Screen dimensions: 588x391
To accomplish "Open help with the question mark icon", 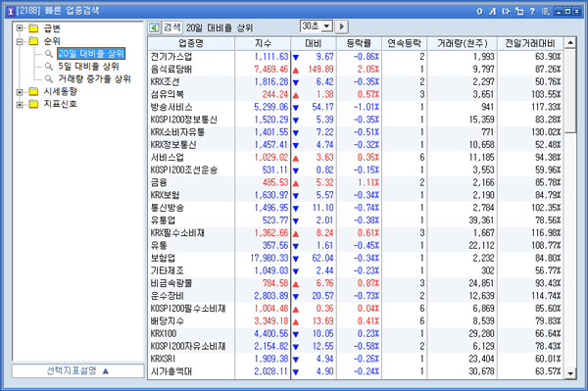I will tap(532, 11).
